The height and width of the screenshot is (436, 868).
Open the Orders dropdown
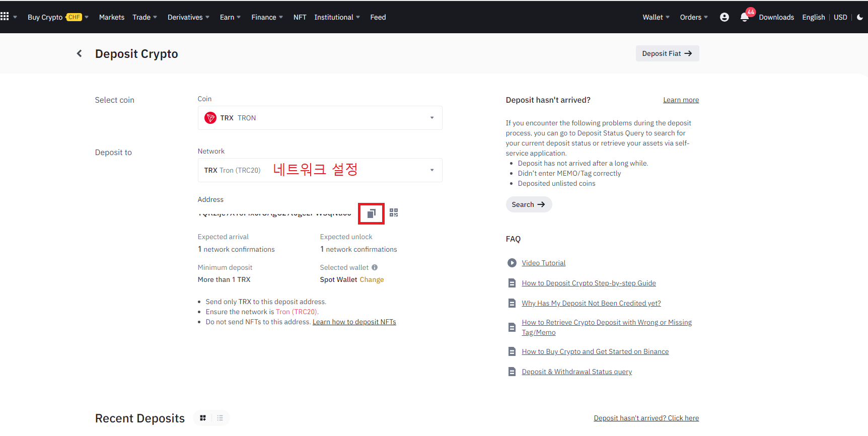[x=694, y=17]
